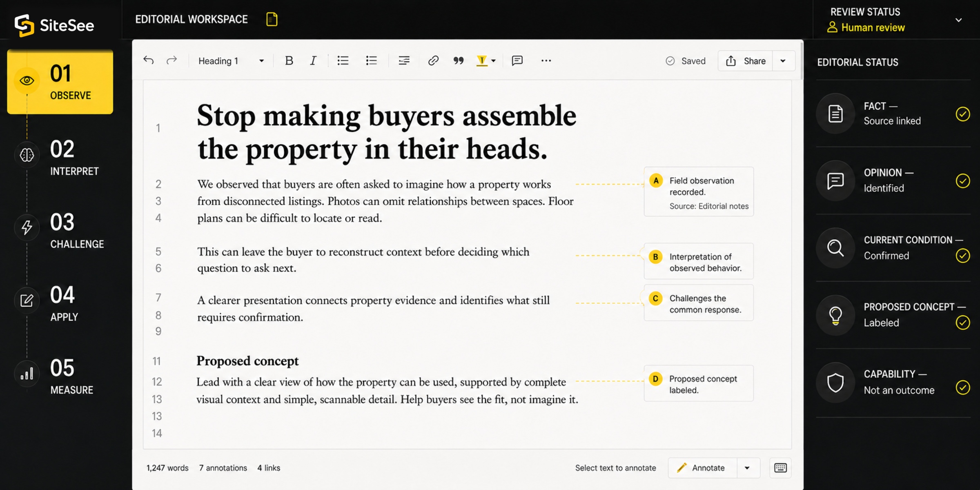
Task: Open the document icon beside Editorial Workspace
Action: 272,19
